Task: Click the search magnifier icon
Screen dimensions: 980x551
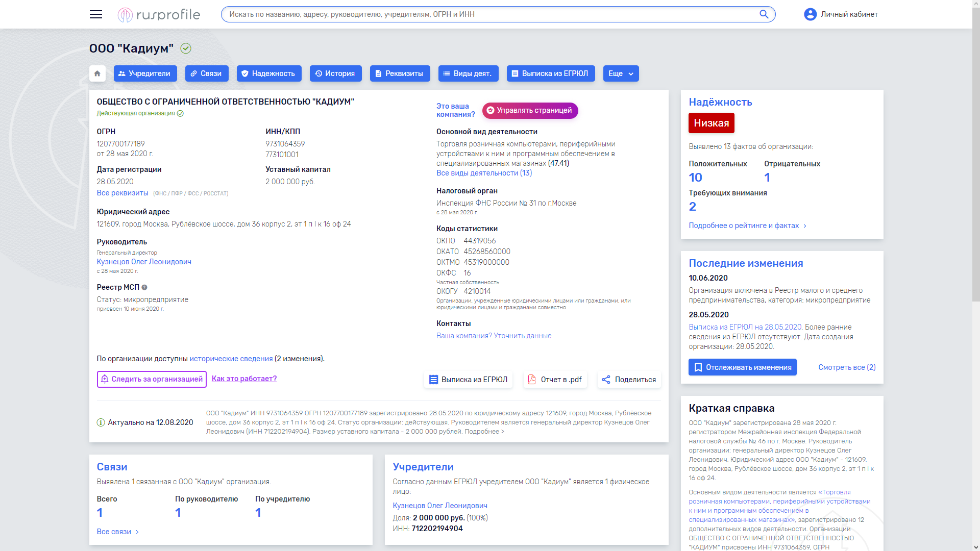Action: [x=764, y=14]
